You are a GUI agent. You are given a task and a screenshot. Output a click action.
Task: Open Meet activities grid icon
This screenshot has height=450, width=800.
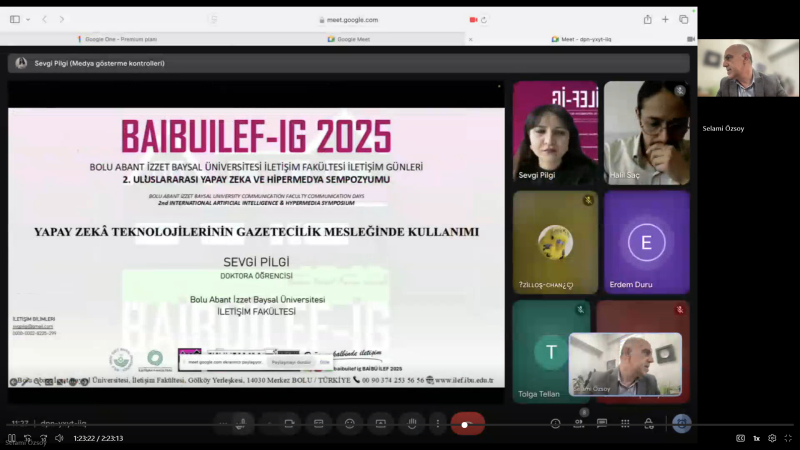pyautogui.click(x=625, y=423)
